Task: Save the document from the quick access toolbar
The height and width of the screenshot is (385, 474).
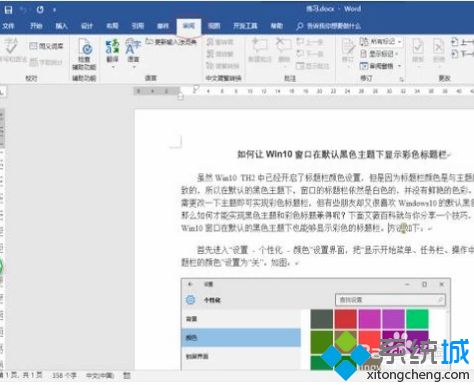Action: (8, 9)
